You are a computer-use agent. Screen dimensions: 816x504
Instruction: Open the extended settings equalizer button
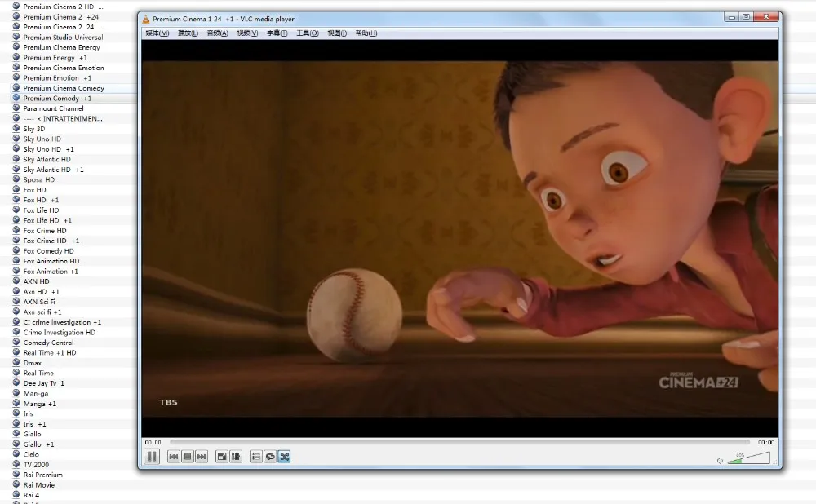(236, 457)
